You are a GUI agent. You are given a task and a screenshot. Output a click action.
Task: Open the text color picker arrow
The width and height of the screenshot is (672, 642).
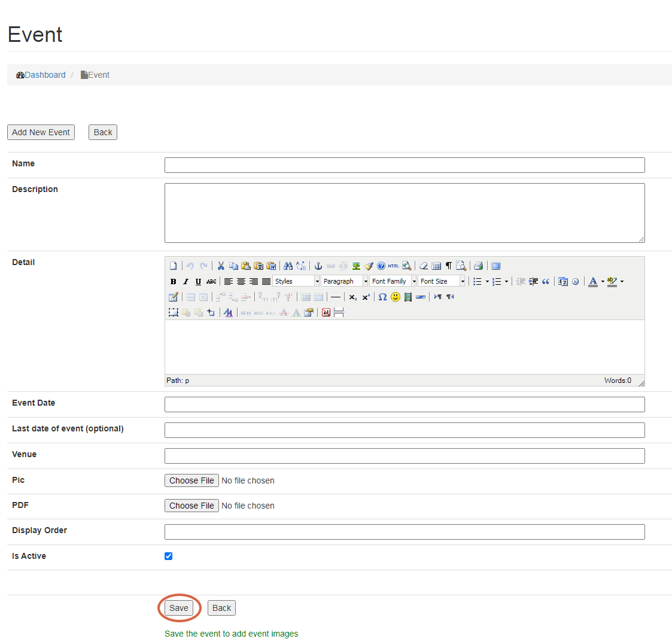[603, 281]
